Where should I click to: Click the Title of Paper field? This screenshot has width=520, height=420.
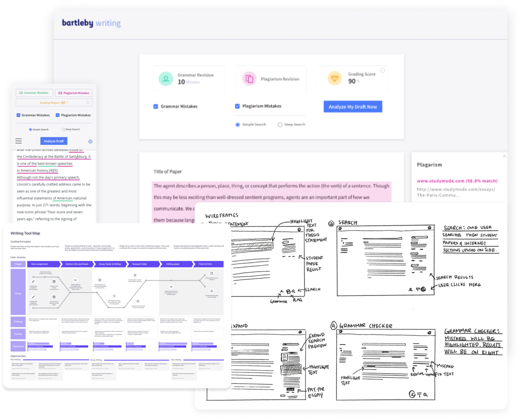tap(168, 171)
